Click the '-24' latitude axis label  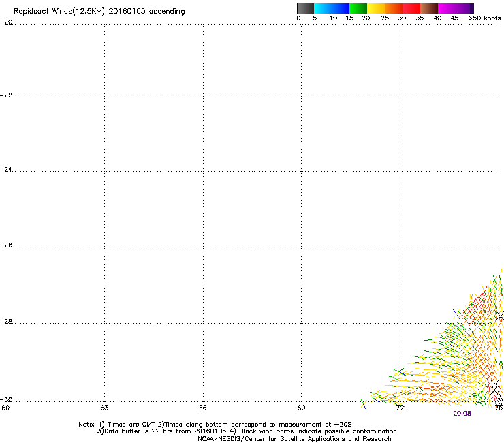point(6,169)
